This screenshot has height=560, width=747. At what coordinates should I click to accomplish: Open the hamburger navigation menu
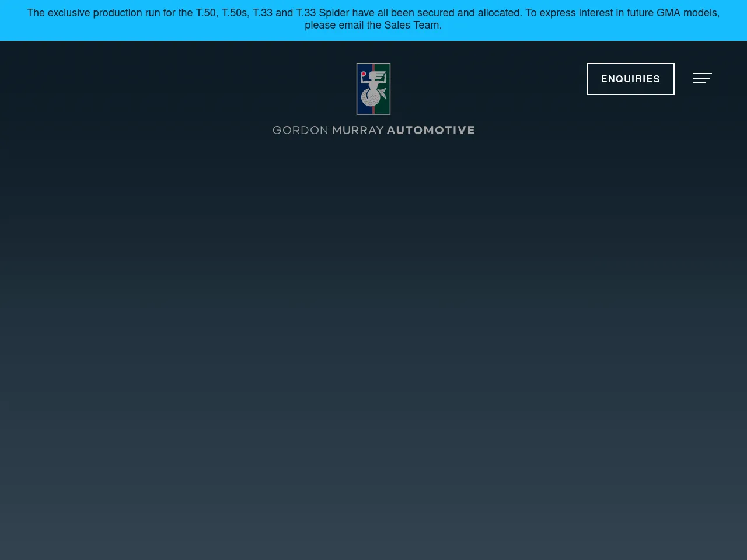click(x=702, y=78)
